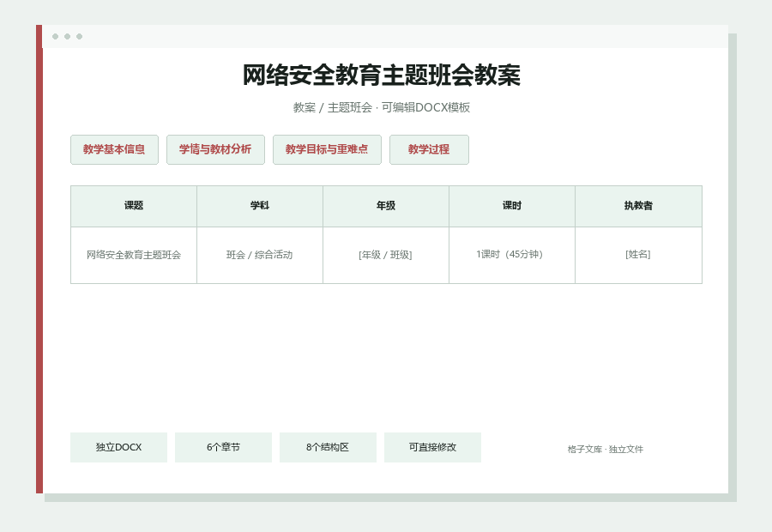Switch to the 学情与教材分析 tab
This screenshot has height=532, width=772.
coord(215,149)
